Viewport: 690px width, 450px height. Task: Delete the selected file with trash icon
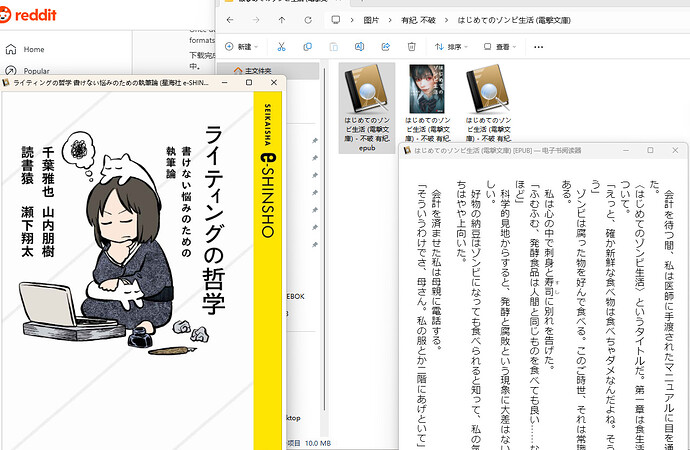coord(411,47)
